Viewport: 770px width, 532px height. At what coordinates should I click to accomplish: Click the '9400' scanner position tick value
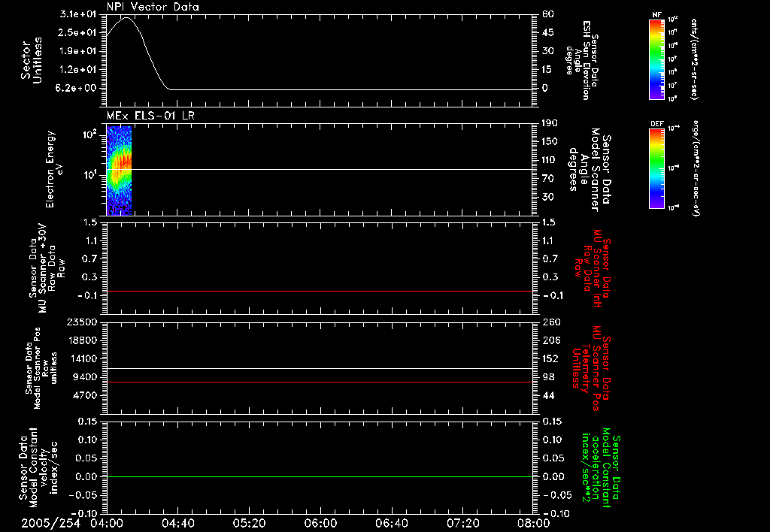85,377
